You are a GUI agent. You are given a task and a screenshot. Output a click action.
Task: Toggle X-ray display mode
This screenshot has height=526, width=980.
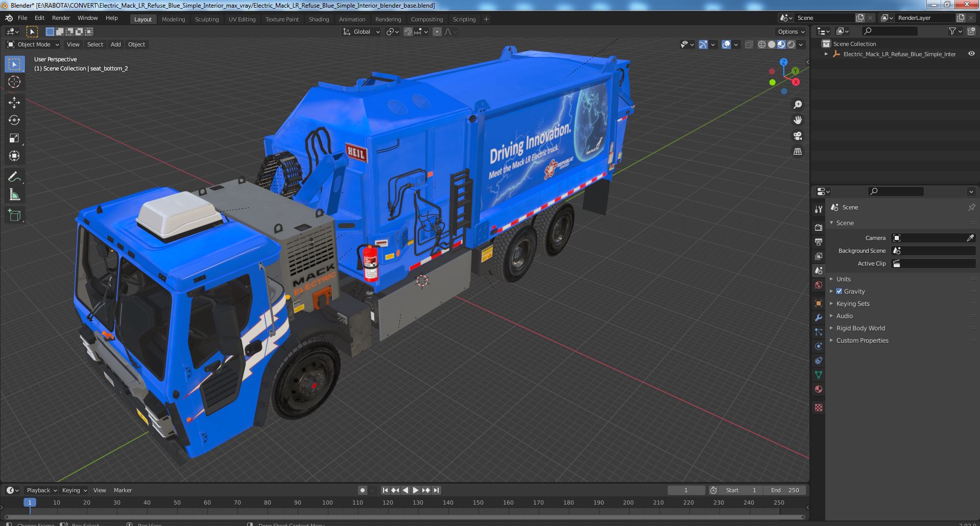tap(749, 44)
